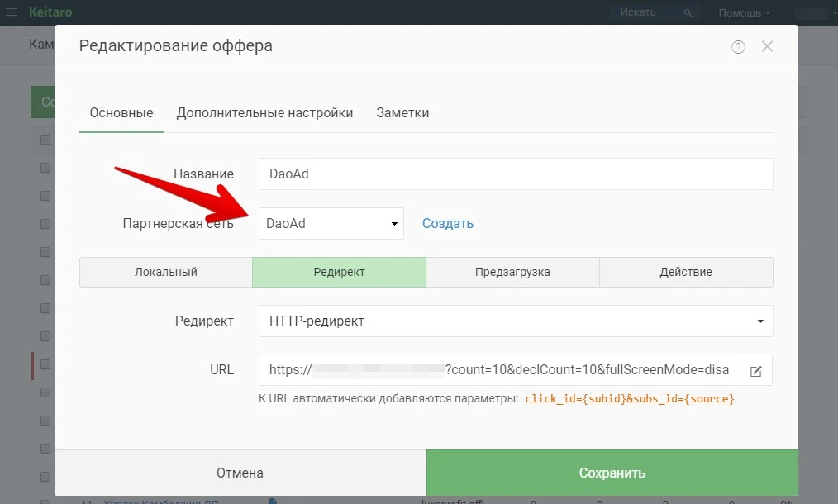Click into the Название field containing DaoAd

(x=516, y=174)
